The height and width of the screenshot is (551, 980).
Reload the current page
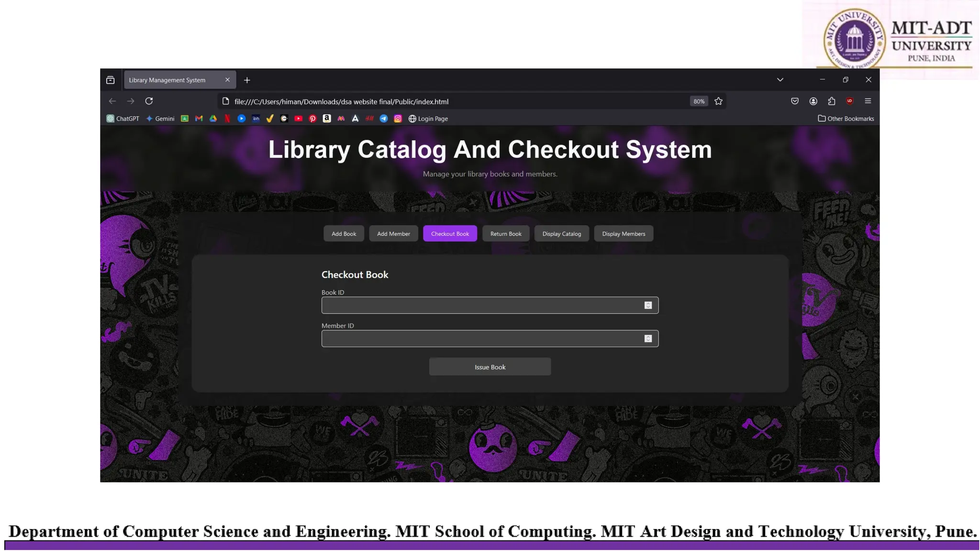[x=149, y=101]
